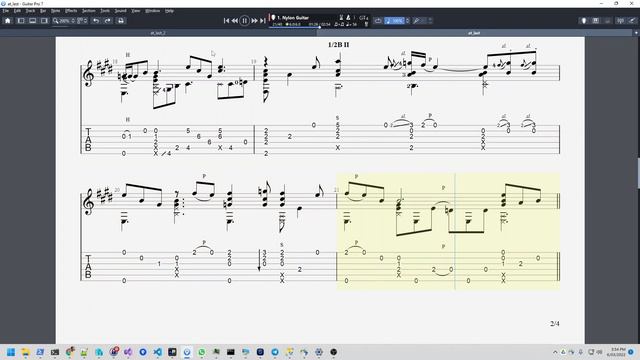The width and height of the screenshot is (640, 360).
Task: Jump to the last bar
Action: pos(263,21)
